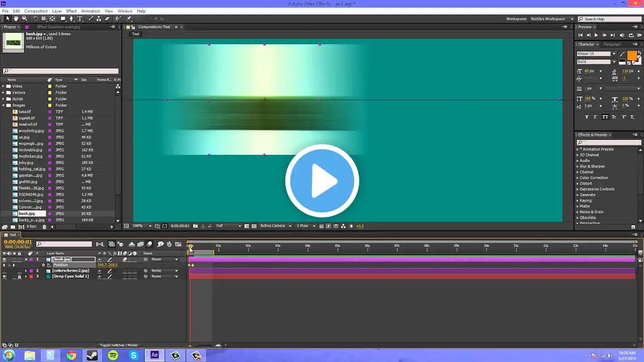Hide the Deep Cyan Solid 1 layer
This screenshot has height=362, width=644.
(5, 277)
